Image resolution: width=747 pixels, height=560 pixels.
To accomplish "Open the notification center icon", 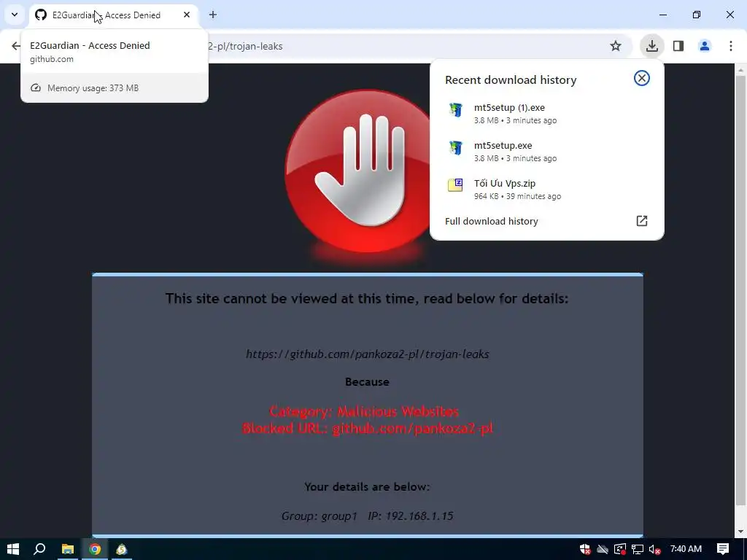I will [x=723, y=549].
